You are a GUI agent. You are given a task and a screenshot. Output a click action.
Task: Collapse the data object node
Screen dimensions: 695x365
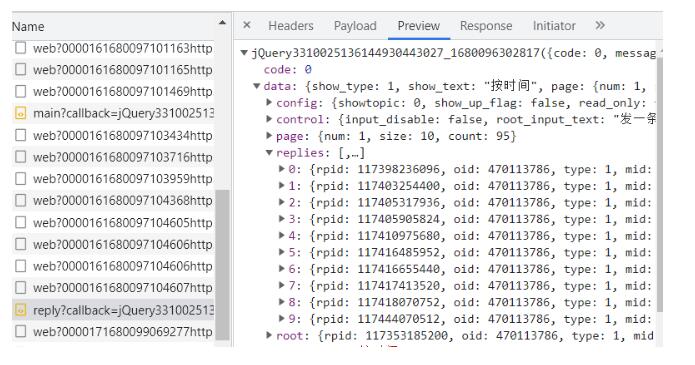point(257,86)
